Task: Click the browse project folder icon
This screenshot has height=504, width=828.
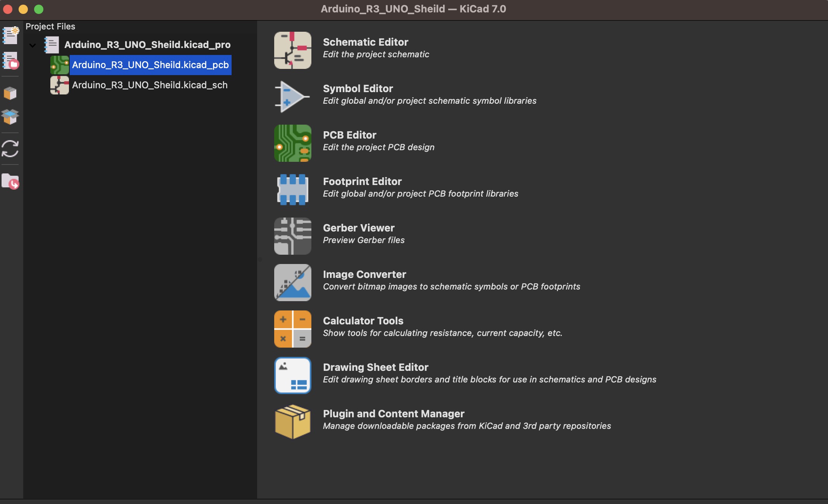Action: click(10, 181)
